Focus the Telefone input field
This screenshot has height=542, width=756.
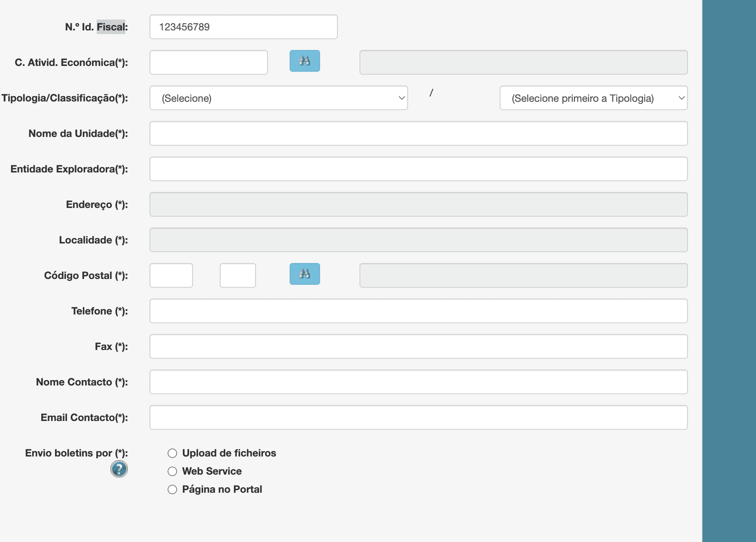coord(418,311)
